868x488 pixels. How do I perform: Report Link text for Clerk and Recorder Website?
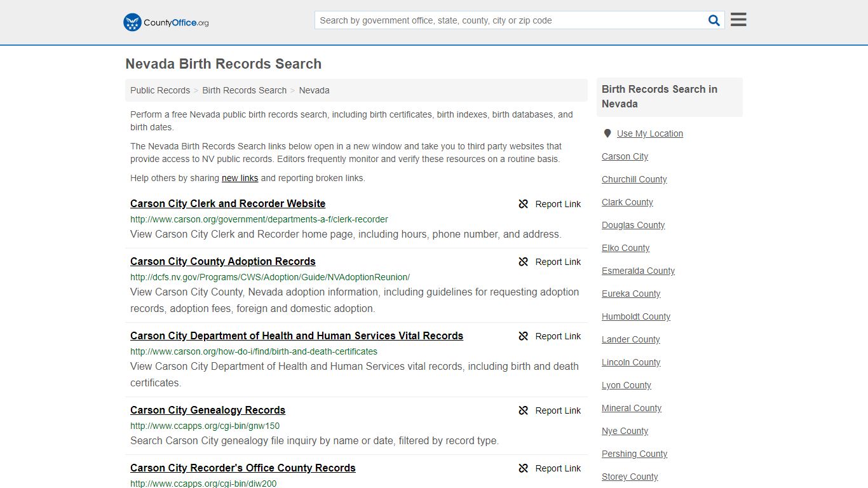(x=558, y=204)
